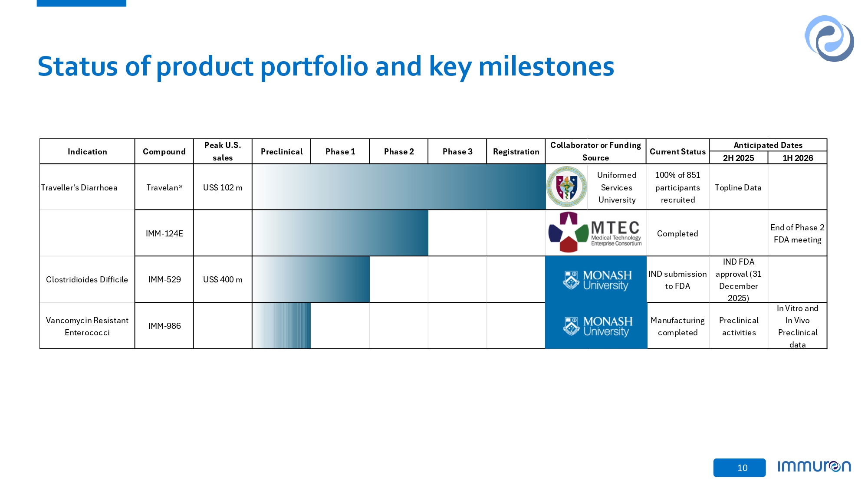Click Monash University logo in IMM-986 row

596,326
